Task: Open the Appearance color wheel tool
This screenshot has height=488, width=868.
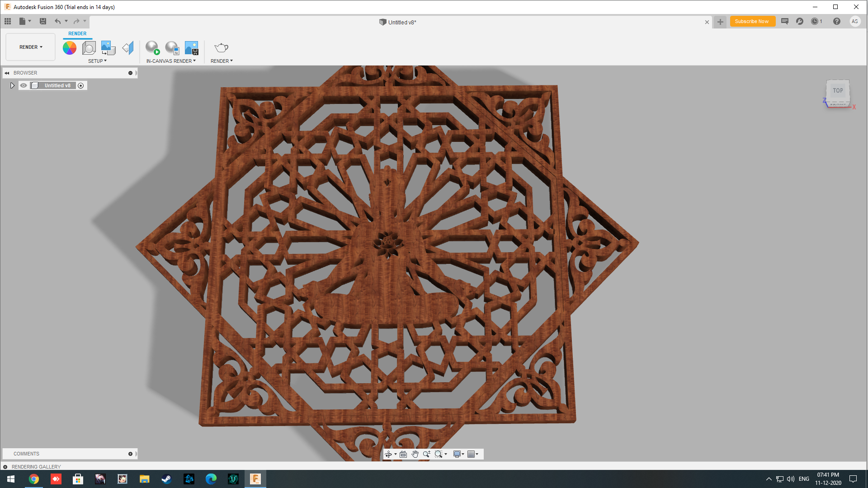Action: tap(70, 48)
